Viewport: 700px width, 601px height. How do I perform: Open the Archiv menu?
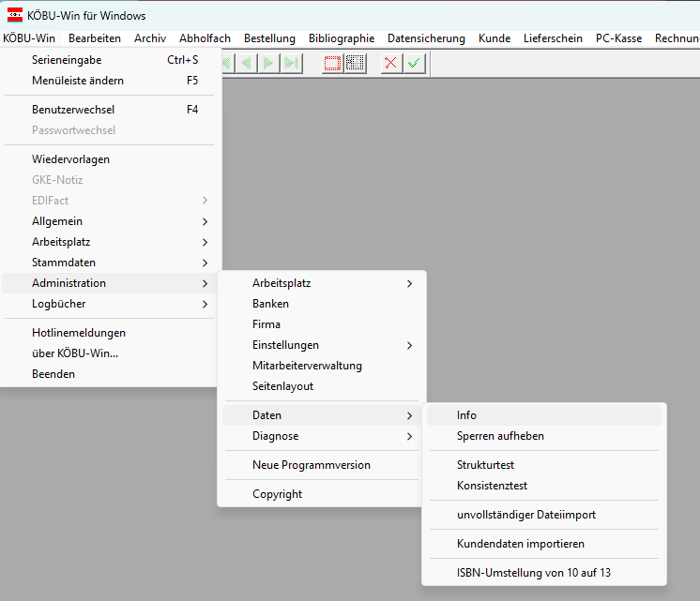[150, 38]
